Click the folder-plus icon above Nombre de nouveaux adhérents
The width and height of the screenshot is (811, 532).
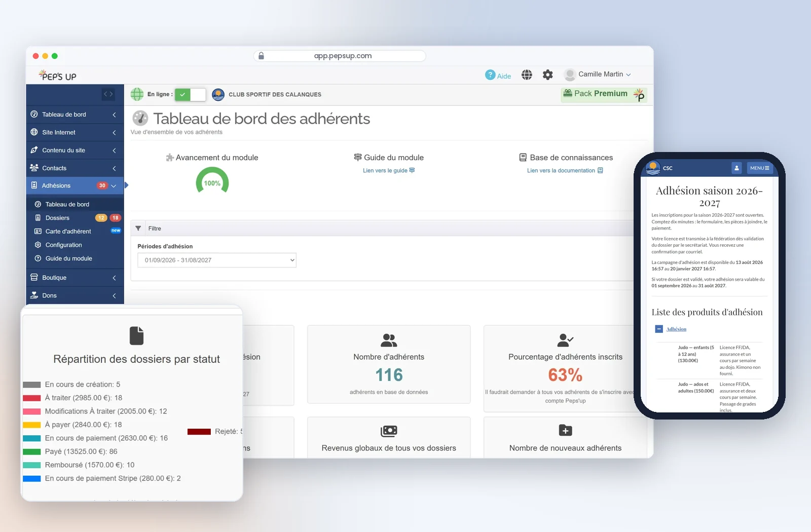565,431
